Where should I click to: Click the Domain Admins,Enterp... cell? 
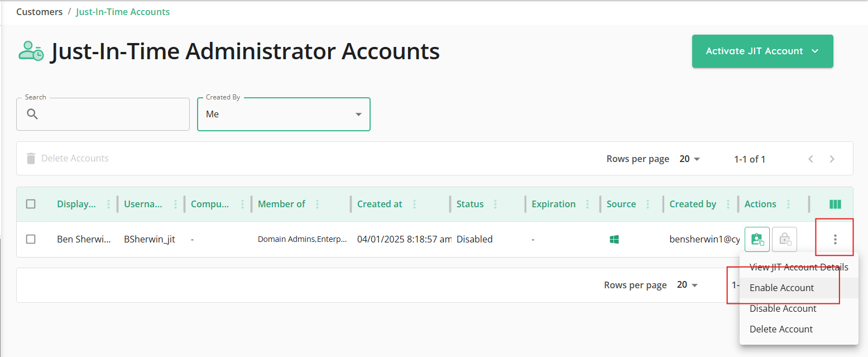point(302,239)
